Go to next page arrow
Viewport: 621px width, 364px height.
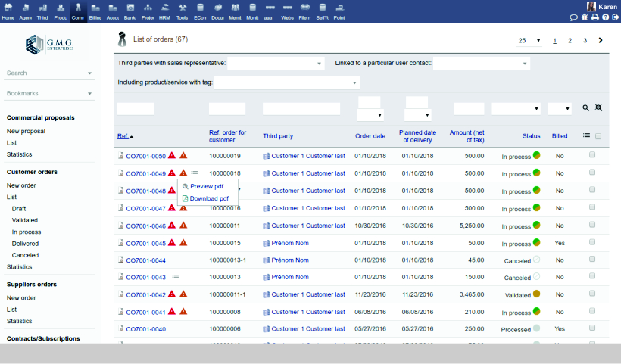[x=601, y=41]
